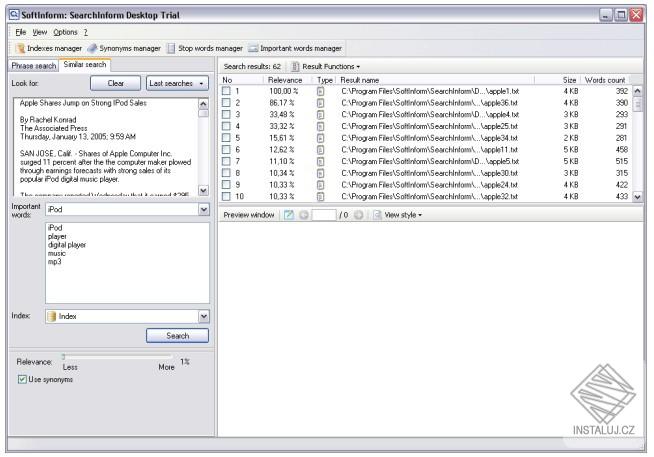Open the Stop words manager icon

tap(171, 48)
